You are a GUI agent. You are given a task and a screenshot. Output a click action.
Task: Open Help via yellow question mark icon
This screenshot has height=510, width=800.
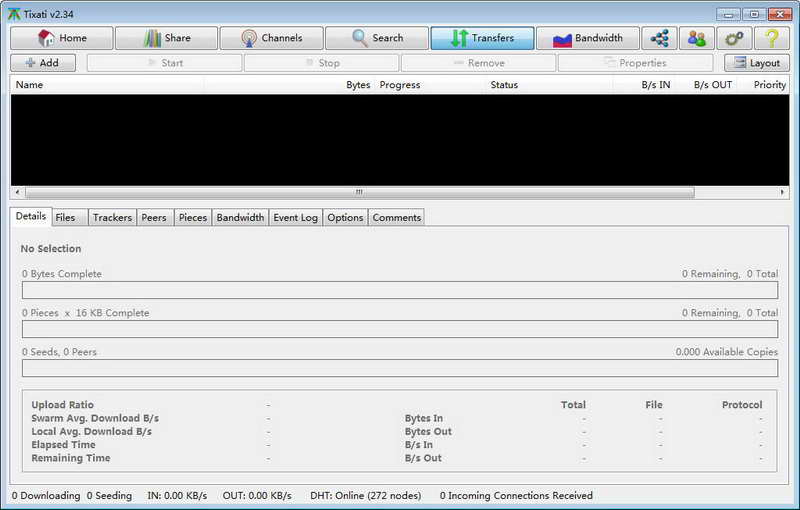point(771,38)
